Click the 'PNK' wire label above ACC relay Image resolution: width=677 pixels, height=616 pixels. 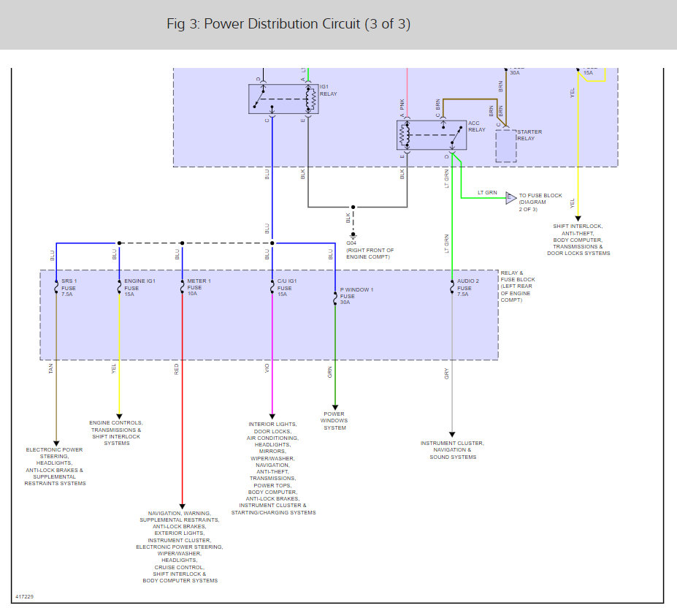(x=402, y=104)
